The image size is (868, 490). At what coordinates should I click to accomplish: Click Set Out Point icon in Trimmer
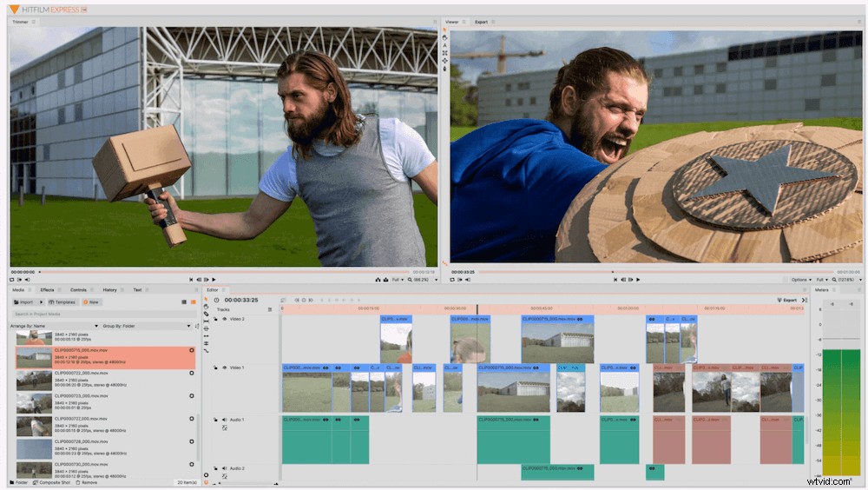tap(27, 280)
